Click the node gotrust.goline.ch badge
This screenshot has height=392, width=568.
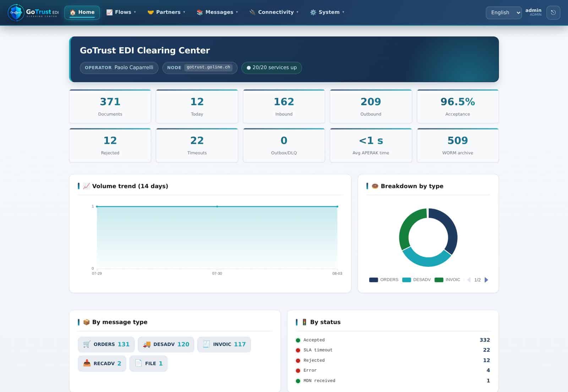[x=200, y=67]
